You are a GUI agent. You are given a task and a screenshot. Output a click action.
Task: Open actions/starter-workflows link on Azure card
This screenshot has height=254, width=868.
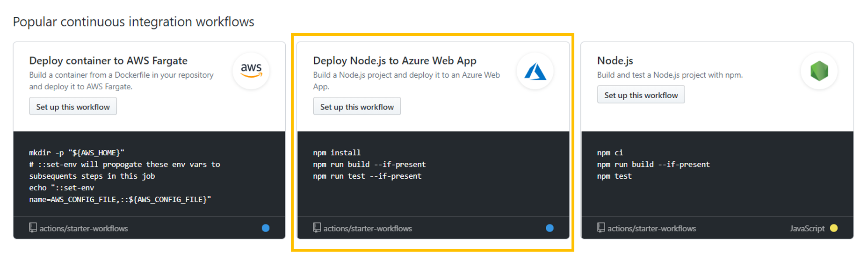click(x=368, y=228)
